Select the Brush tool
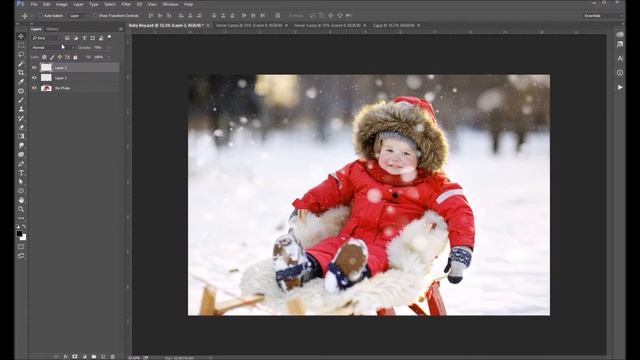 pyautogui.click(x=21, y=100)
